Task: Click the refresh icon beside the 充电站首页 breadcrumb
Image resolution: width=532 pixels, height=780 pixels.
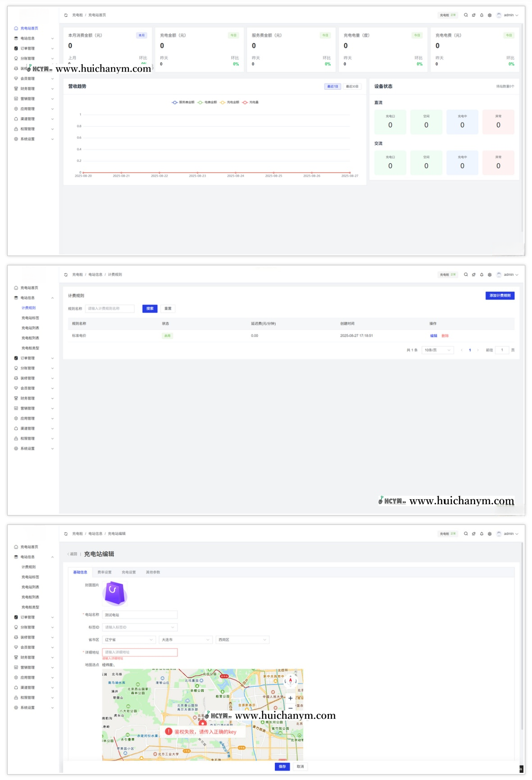Action: (x=66, y=15)
